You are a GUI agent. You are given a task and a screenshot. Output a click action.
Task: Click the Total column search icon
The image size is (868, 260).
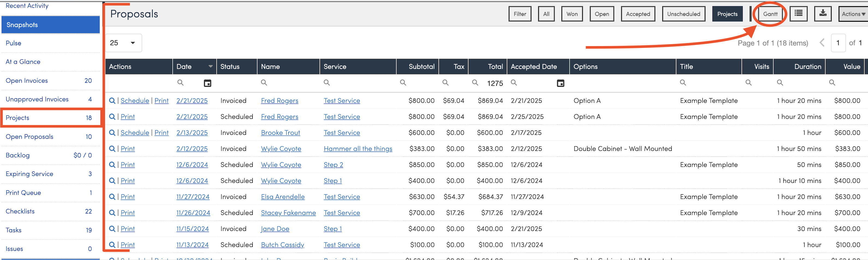click(x=475, y=83)
